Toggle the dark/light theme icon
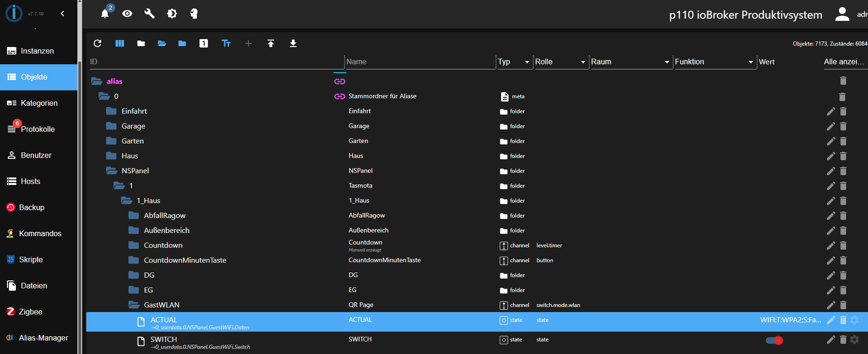The height and width of the screenshot is (354, 868). pyautogui.click(x=172, y=14)
